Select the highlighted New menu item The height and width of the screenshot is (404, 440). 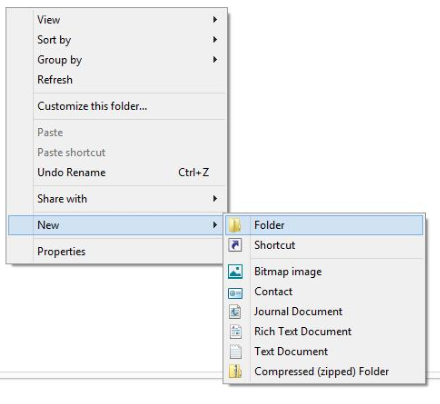(116, 225)
